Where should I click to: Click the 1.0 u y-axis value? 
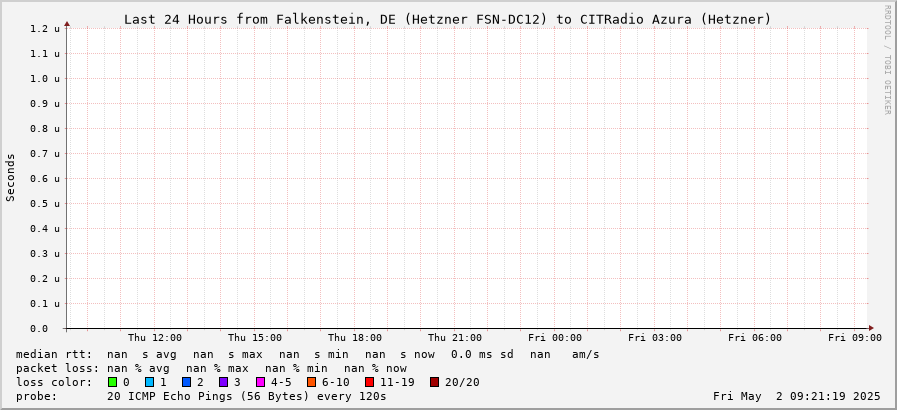click(x=45, y=78)
